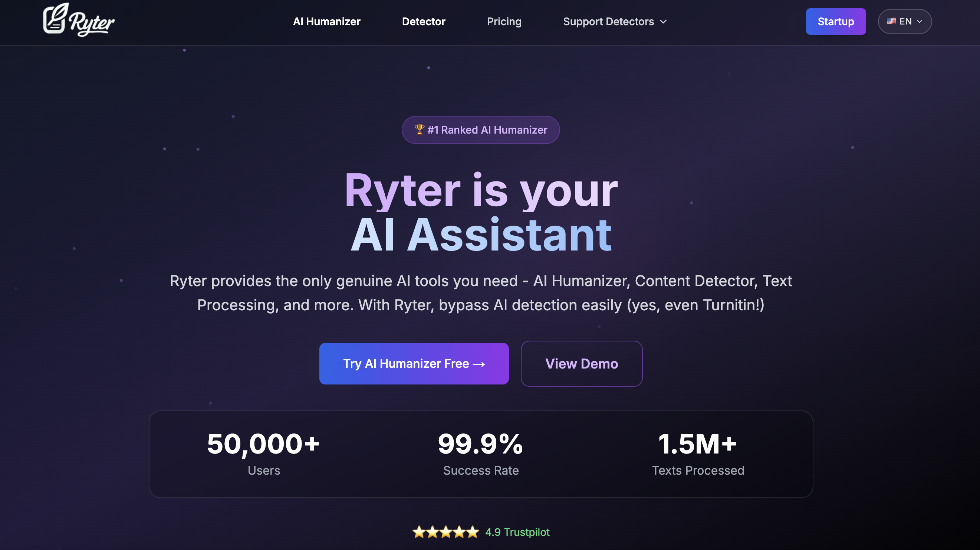Open the Pricing page
This screenshot has width=980, height=550.
pos(504,21)
